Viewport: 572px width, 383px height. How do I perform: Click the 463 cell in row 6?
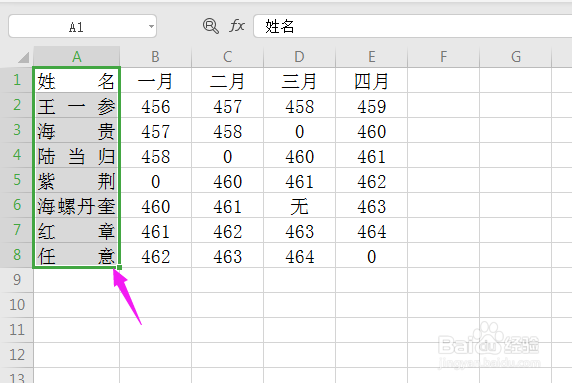[371, 205]
